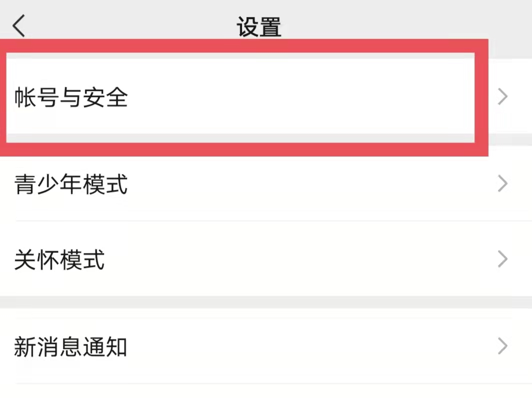532x398 pixels.
Task: Open 帐号与安全 settings by its label
Action: [71, 97]
